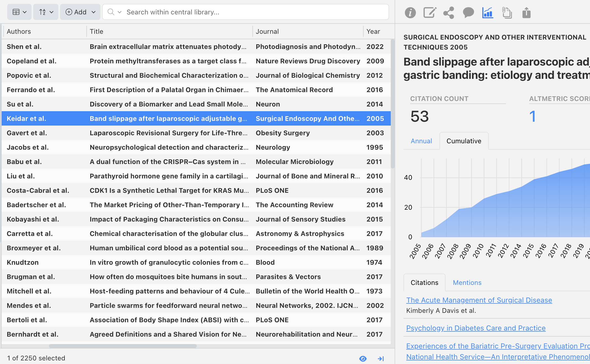Click the navigate-to-record arrow icon
The height and width of the screenshot is (364, 590).
pyautogui.click(x=381, y=358)
